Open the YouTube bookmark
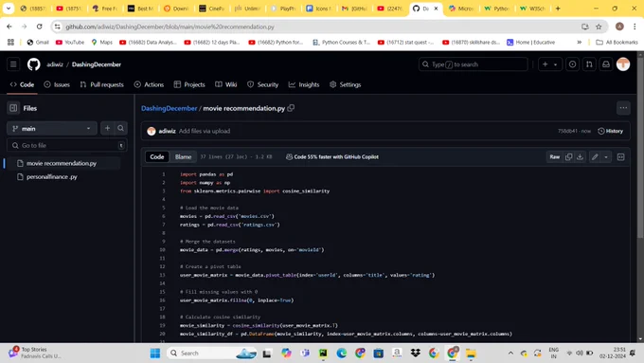This screenshot has width=644, height=363. click(x=70, y=42)
